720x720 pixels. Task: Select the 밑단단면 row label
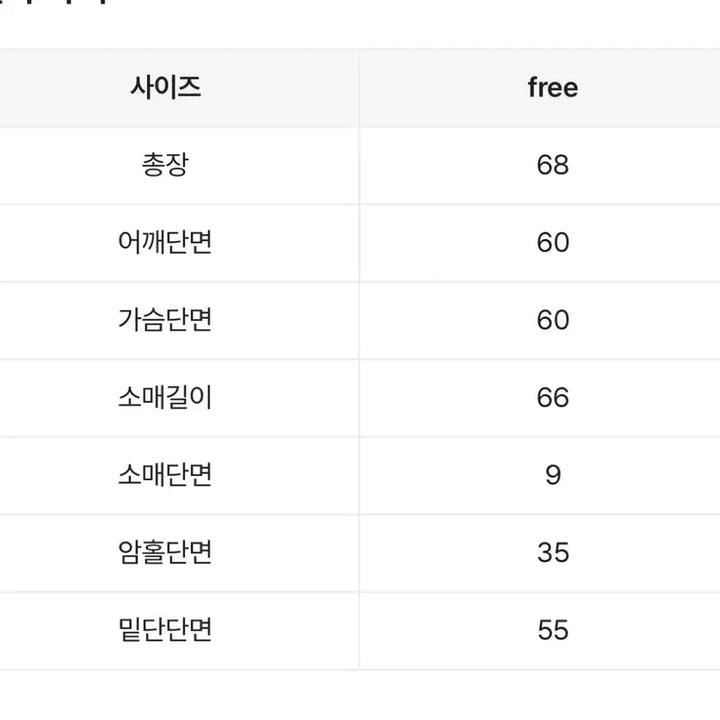[165, 630]
